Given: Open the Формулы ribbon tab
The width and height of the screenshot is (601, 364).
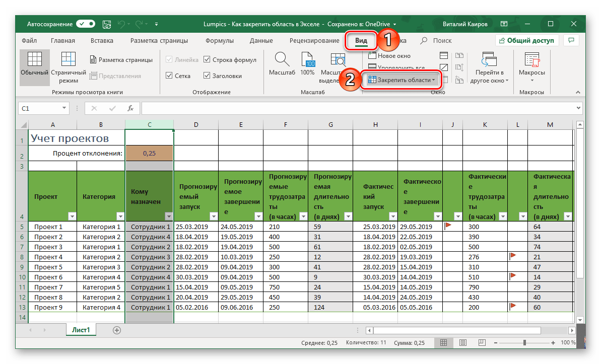Looking at the screenshot, I should (219, 41).
